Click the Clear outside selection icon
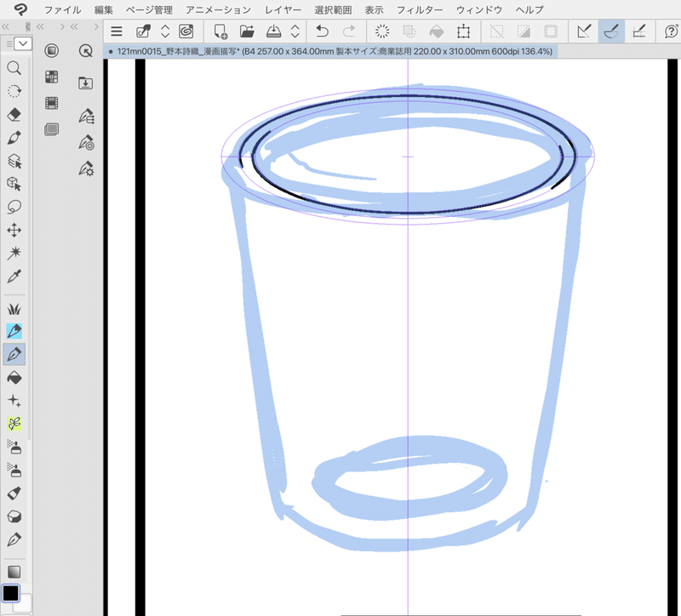 (409, 31)
